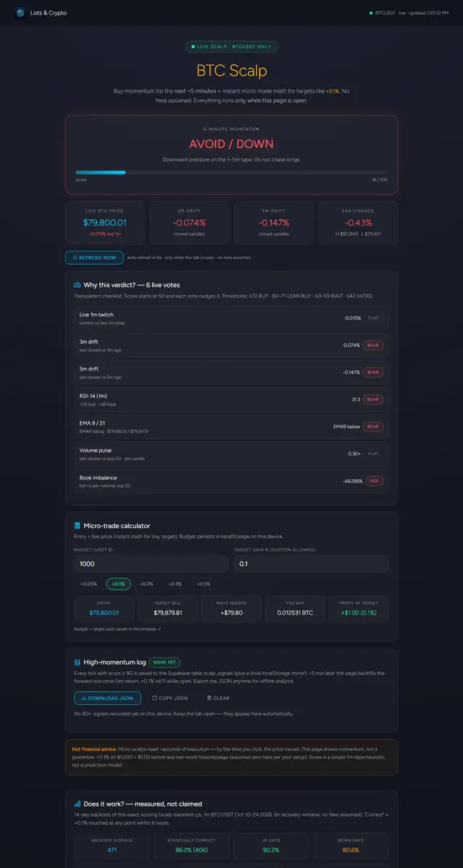
Task: Click the FLAT tag on Live 1m twitch row
Action: point(373,318)
